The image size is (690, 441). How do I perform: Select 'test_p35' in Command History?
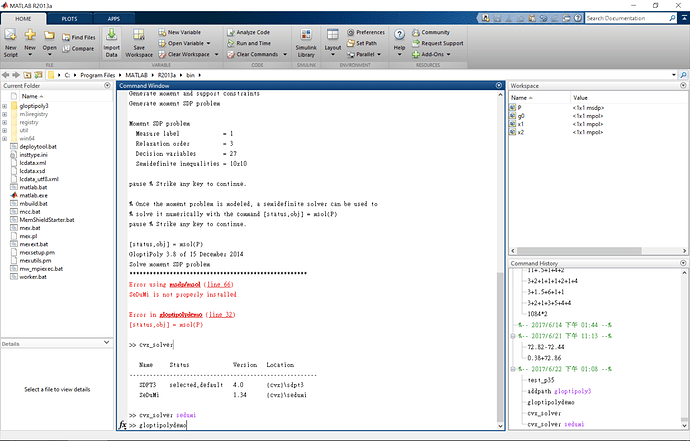click(540, 380)
